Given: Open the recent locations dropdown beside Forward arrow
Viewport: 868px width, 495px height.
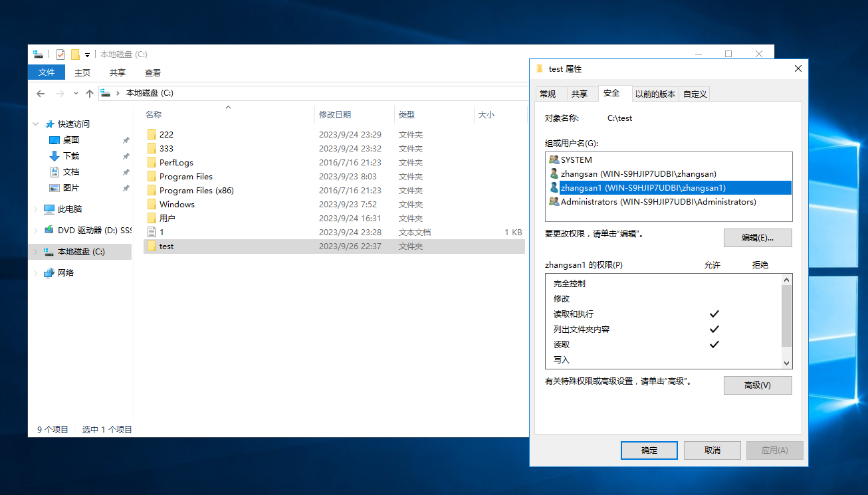Looking at the screenshot, I should coord(76,94).
